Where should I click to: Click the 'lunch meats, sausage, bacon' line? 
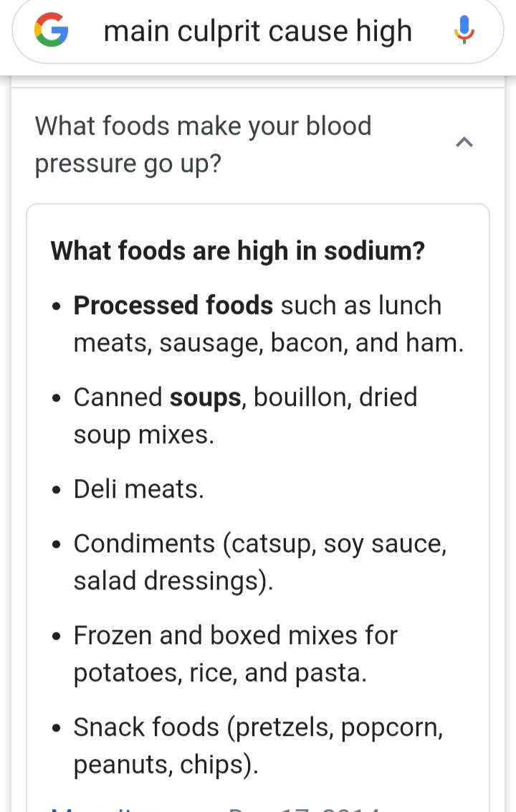click(x=269, y=343)
